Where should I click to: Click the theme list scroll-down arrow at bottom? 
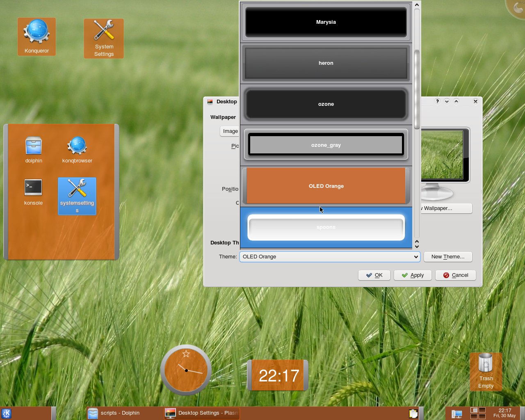(417, 247)
